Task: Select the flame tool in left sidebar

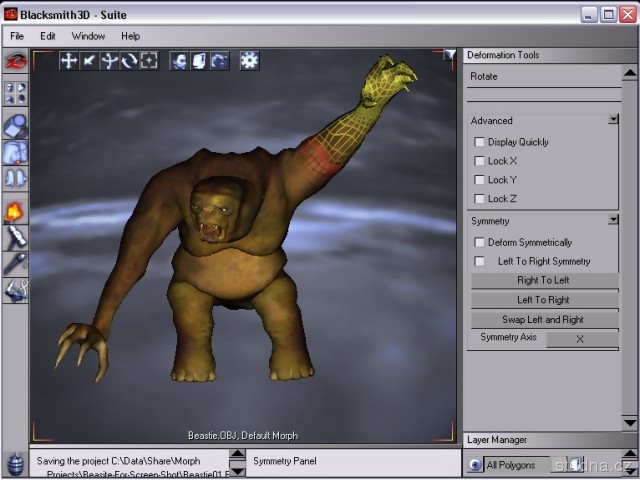Action: tap(15, 211)
